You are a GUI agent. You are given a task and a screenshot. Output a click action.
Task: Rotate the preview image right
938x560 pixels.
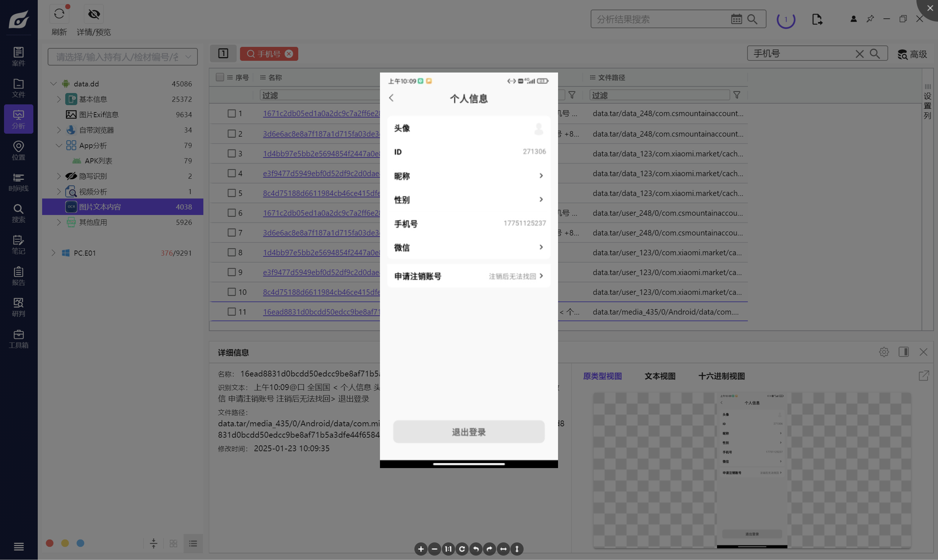[x=490, y=549]
